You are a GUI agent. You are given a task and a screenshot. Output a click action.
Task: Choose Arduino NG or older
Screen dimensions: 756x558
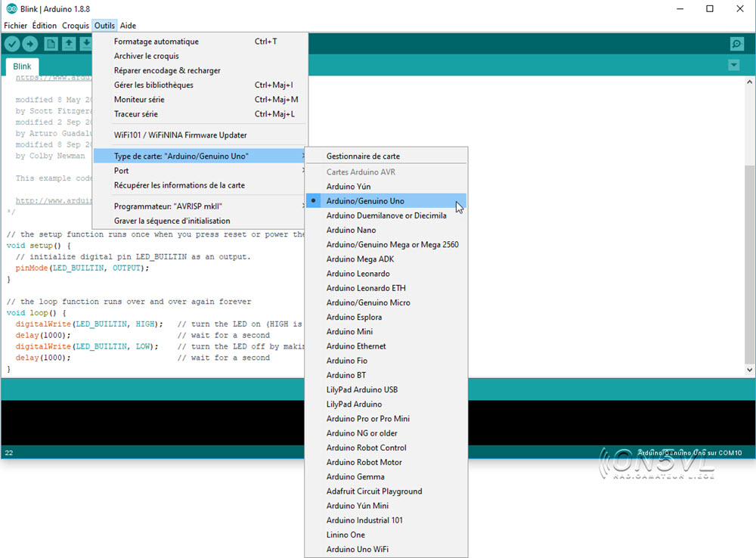[x=386, y=432]
